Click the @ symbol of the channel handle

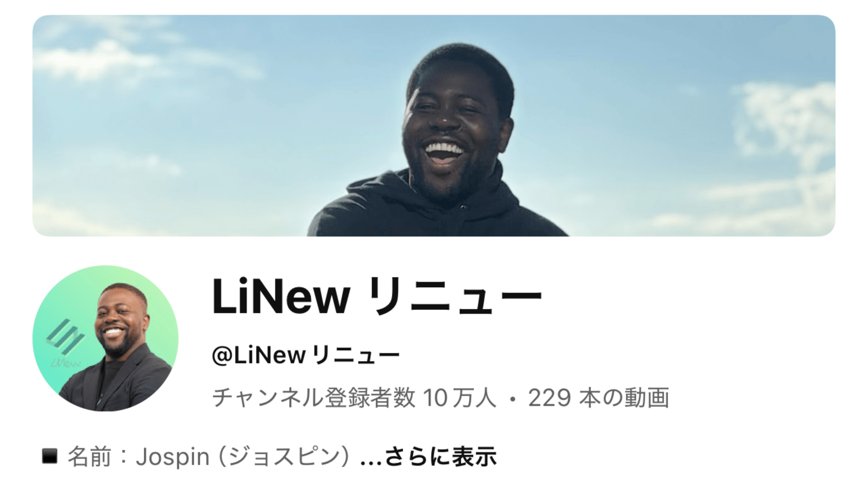point(221,356)
